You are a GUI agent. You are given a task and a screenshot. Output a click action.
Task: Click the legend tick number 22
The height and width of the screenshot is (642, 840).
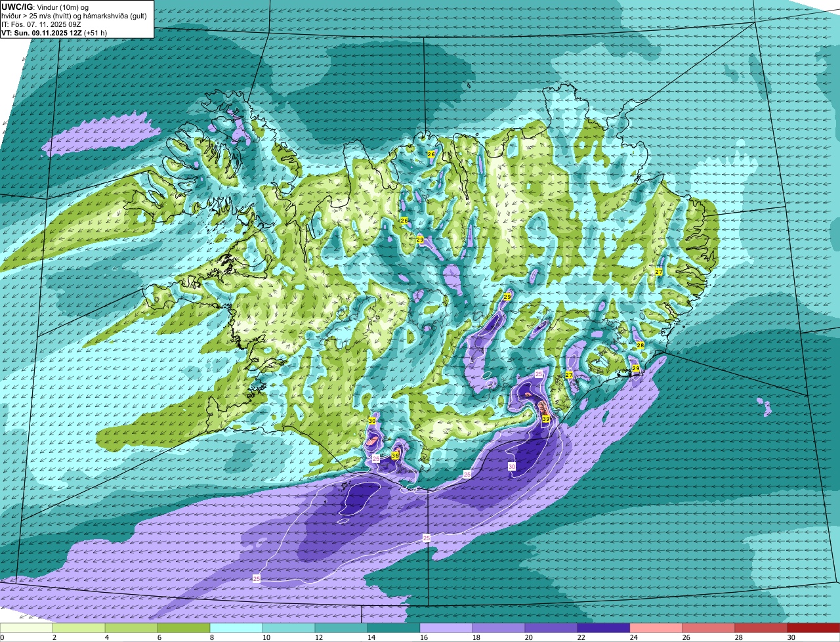click(581, 637)
